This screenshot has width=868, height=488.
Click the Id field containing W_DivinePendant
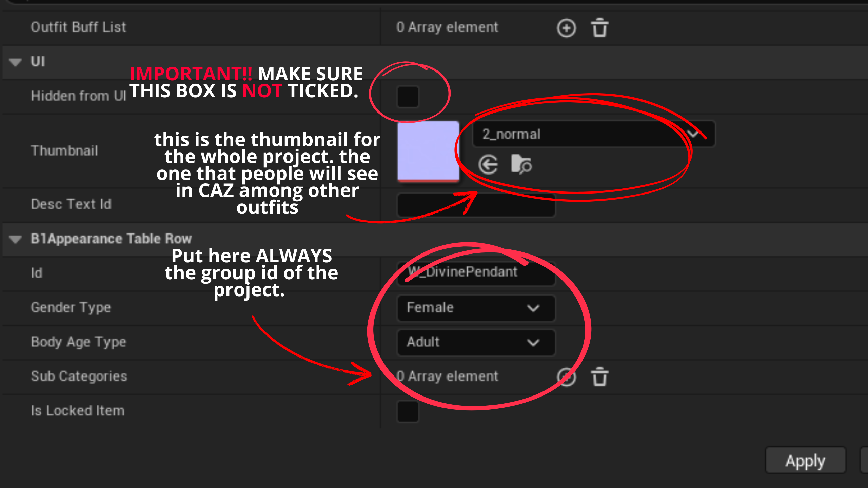pyautogui.click(x=476, y=272)
